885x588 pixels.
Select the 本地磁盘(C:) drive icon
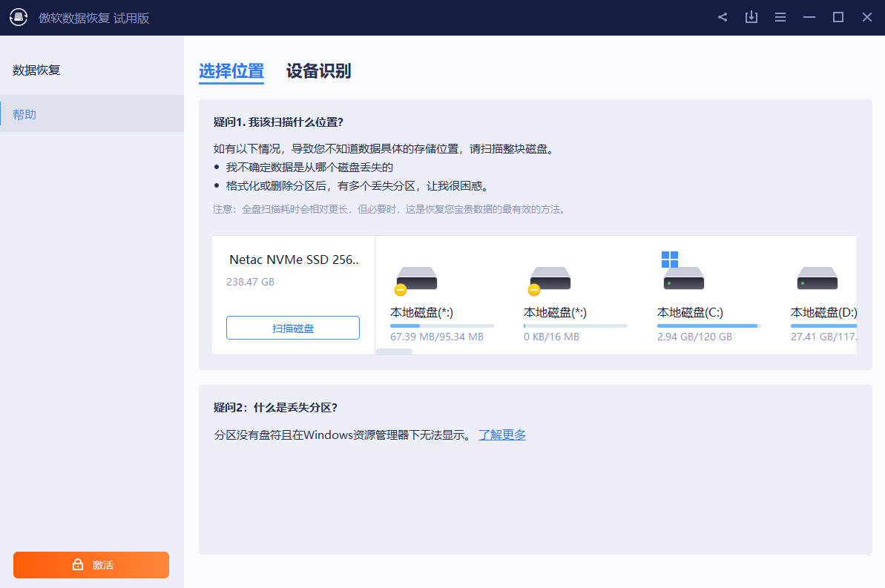click(x=683, y=278)
